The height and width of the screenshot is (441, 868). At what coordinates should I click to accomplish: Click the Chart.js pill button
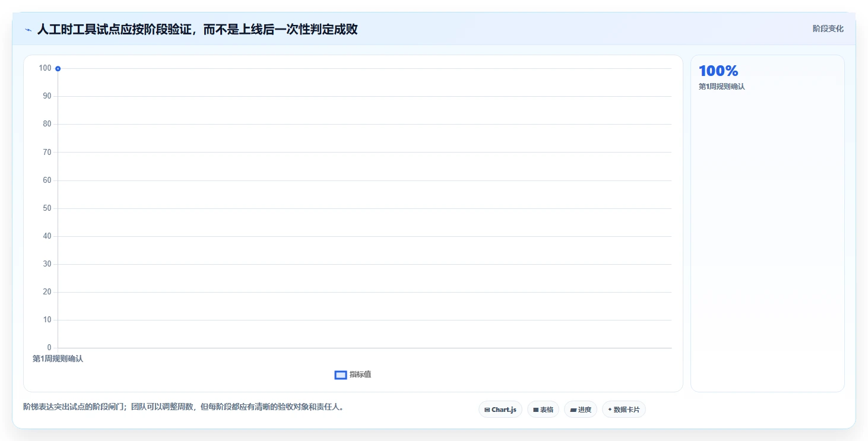click(x=500, y=410)
